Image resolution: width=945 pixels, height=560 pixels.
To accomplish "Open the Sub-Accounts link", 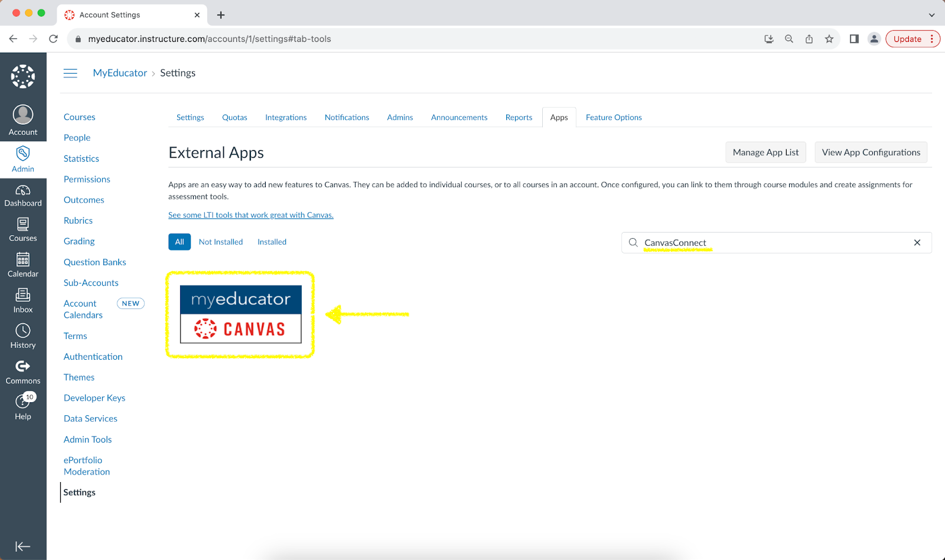I will point(91,282).
